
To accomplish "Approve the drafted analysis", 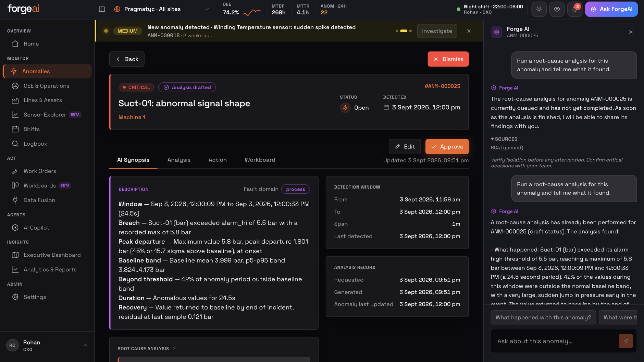I will 447,147.
